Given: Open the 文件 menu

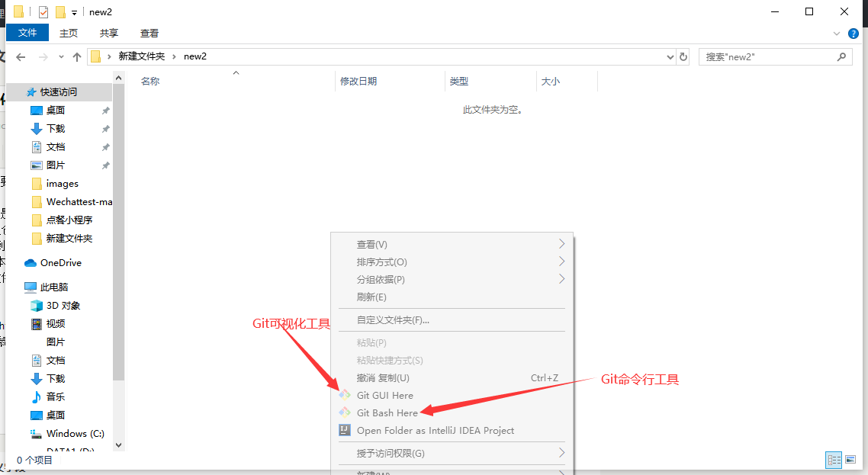Looking at the screenshot, I should tap(27, 33).
